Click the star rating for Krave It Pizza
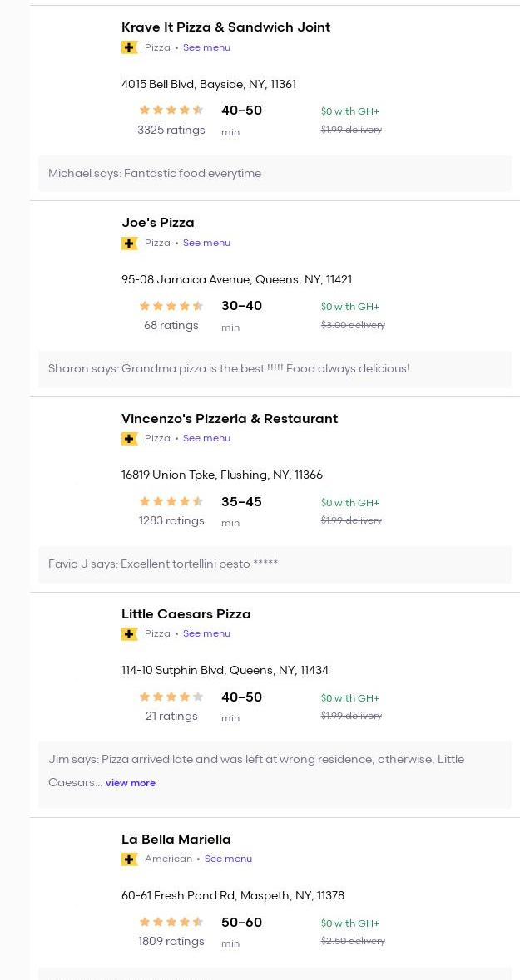This screenshot has width=520, height=980. pyautogui.click(x=171, y=110)
